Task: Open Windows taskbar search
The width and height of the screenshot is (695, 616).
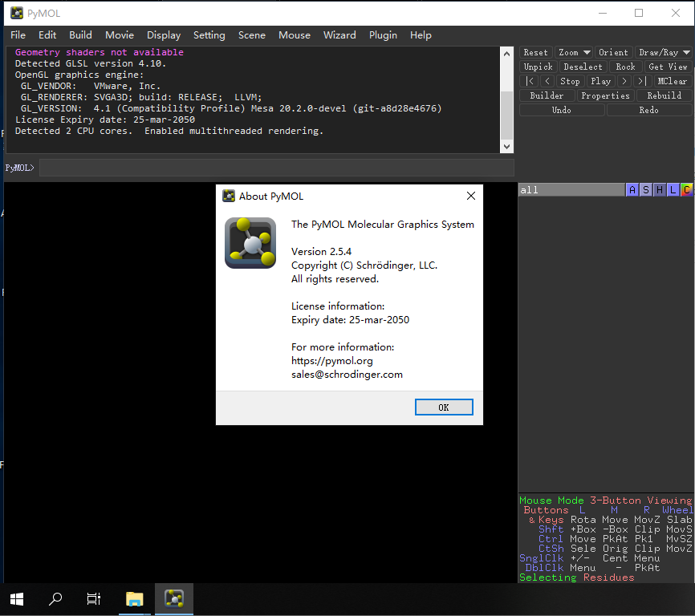Action: pyautogui.click(x=55, y=599)
